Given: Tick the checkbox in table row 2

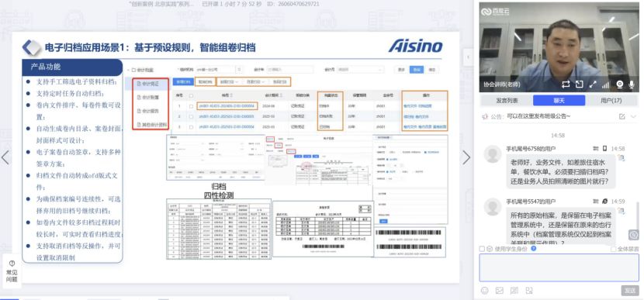Looking at the screenshot, I should [x=191, y=116].
